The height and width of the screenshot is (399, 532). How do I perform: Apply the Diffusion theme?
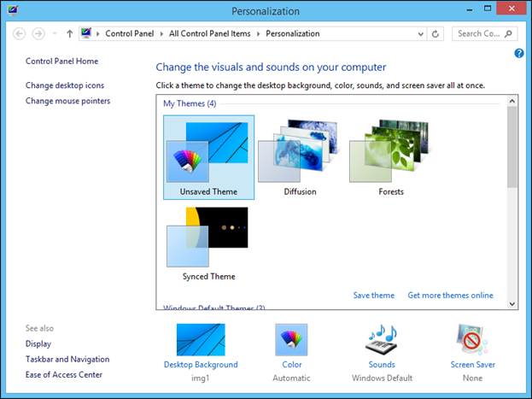pyautogui.click(x=300, y=157)
